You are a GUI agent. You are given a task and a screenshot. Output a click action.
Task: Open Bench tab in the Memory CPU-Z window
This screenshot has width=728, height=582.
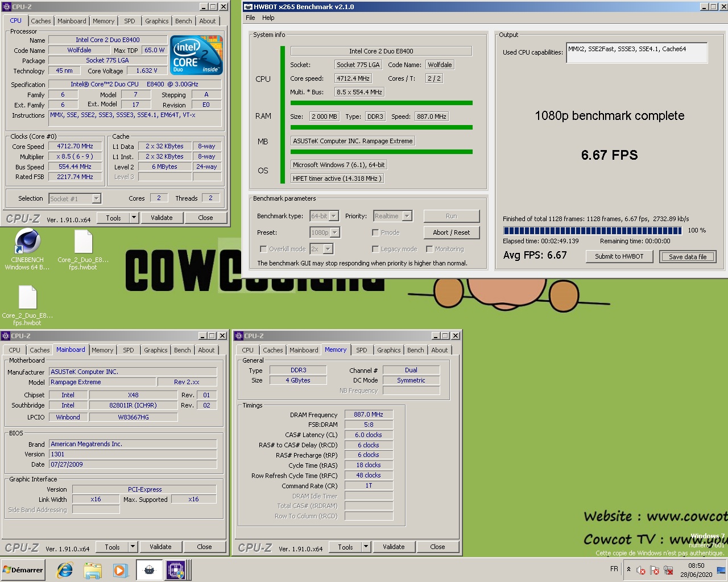(416, 350)
